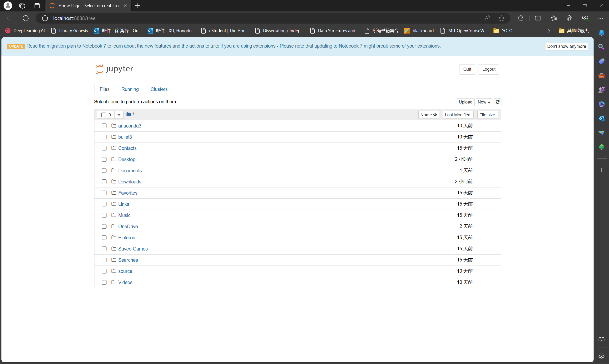The height and width of the screenshot is (364, 609).
Task: Click the Upload icon button
Action: (x=465, y=101)
